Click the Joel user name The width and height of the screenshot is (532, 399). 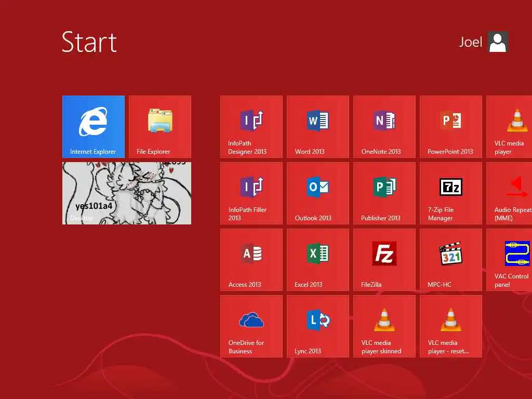click(x=470, y=42)
